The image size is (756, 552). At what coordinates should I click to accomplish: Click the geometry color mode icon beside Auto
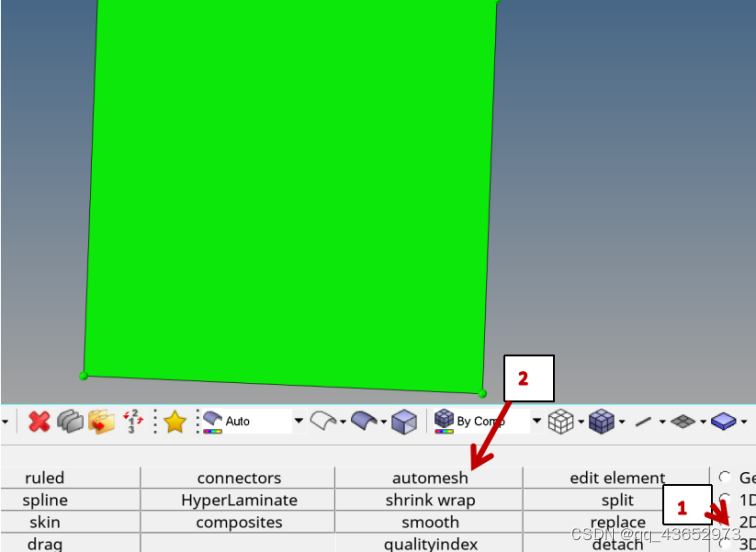coord(212,422)
